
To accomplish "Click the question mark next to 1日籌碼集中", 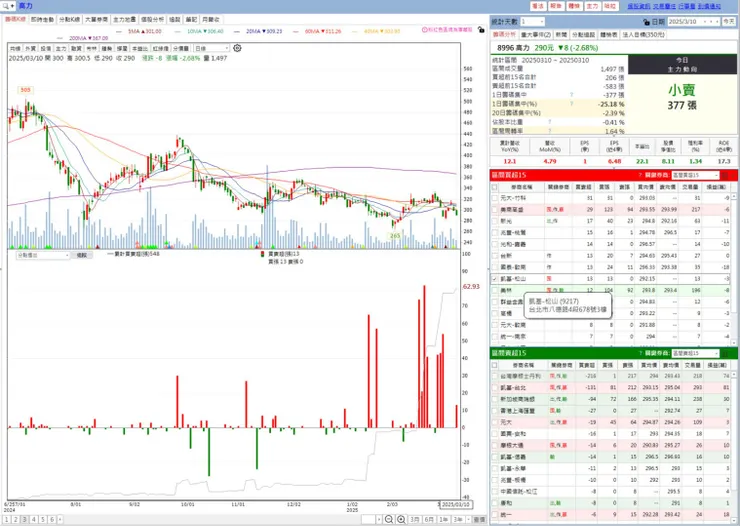I will 572,95.
